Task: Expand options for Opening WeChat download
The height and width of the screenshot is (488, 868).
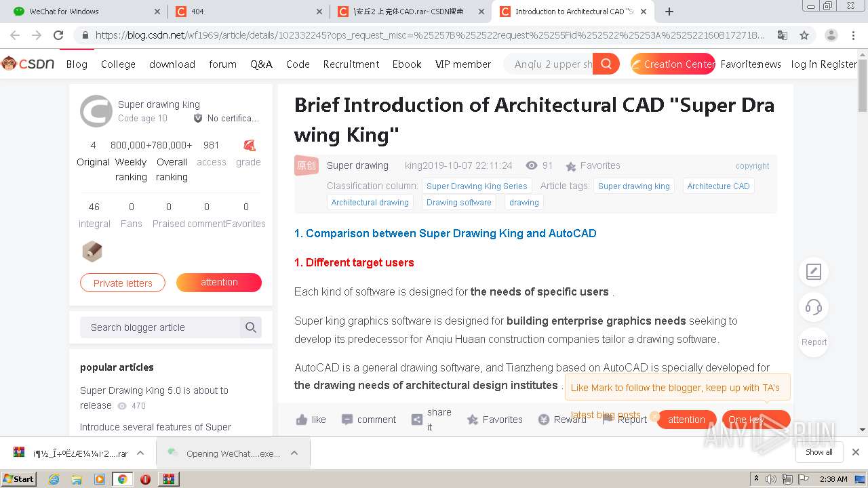Action: (x=294, y=453)
